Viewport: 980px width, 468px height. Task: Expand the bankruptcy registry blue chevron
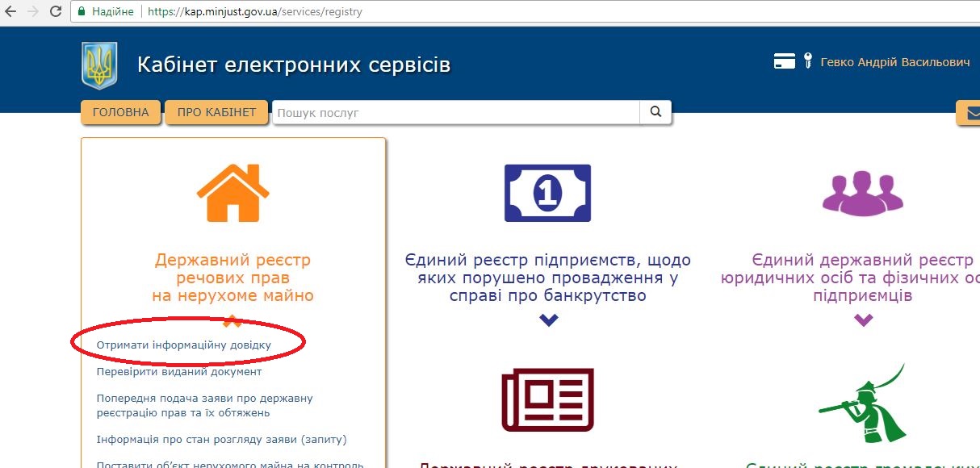pyautogui.click(x=548, y=320)
